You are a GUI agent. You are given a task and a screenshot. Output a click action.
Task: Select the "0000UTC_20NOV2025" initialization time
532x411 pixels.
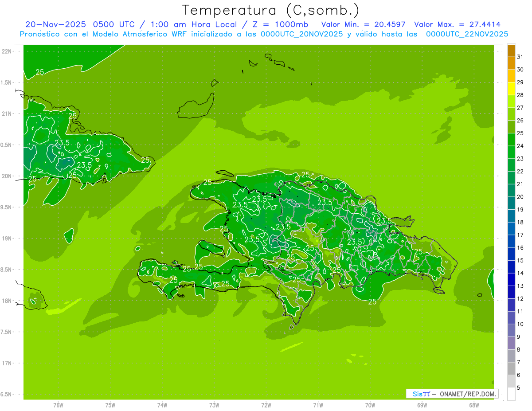point(301,34)
